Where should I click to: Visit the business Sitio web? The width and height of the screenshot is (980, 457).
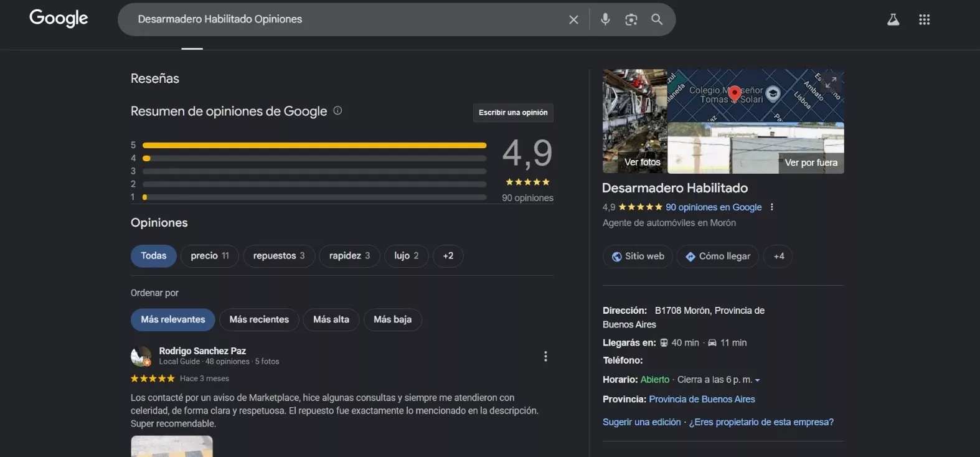pos(638,257)
